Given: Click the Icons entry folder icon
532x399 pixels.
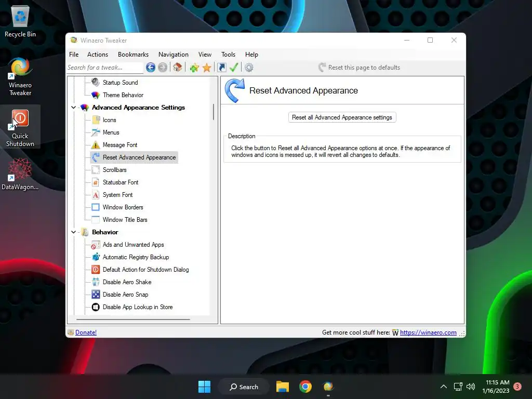Looking at the screenshot, I should (96, 120).
